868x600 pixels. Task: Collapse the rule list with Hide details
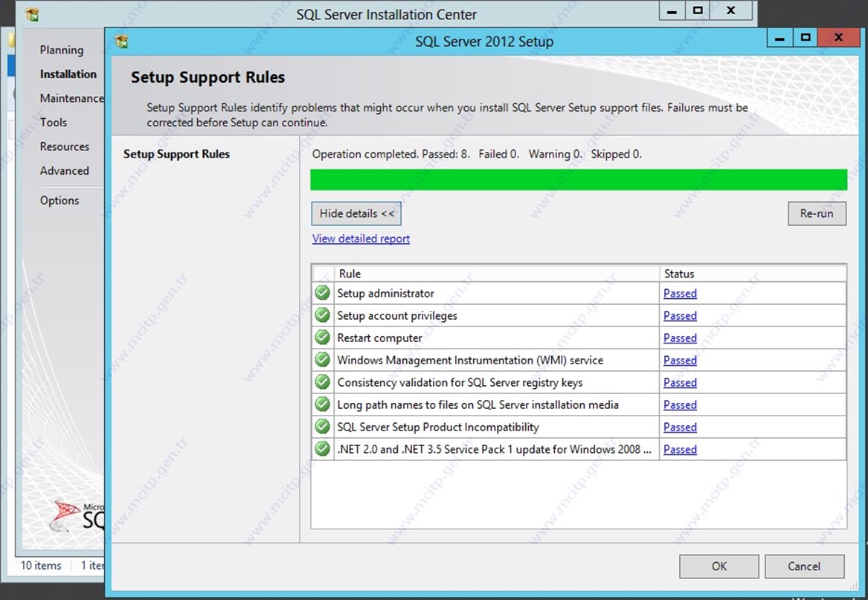click(356, 213)
